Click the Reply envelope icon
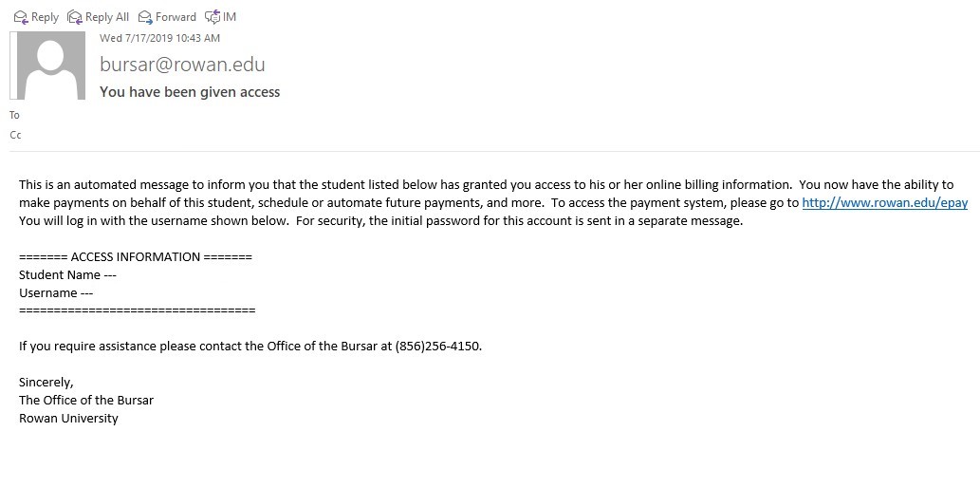This screenshot has height=488, width=980. [20, 17]
